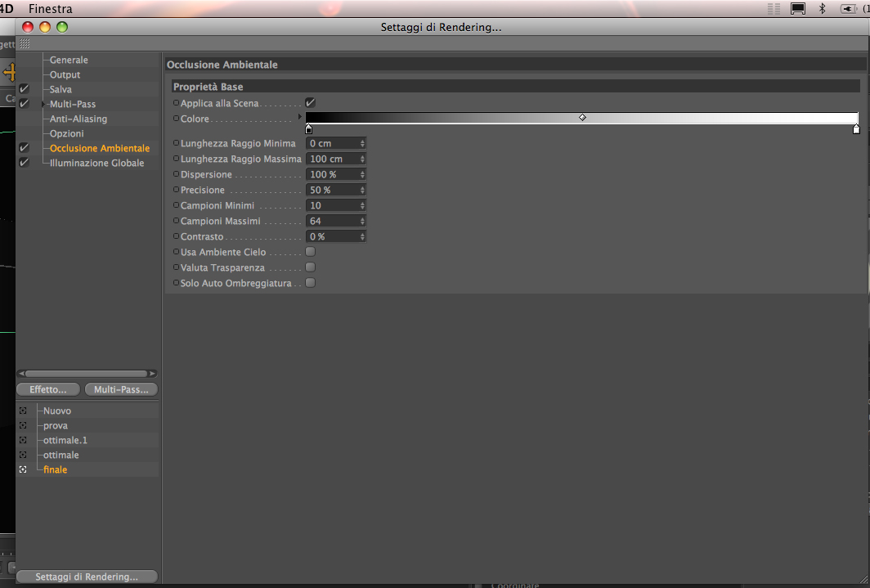Click the Effetto... button
Viewport: 870px width, 588px height.
coord(48,389)
